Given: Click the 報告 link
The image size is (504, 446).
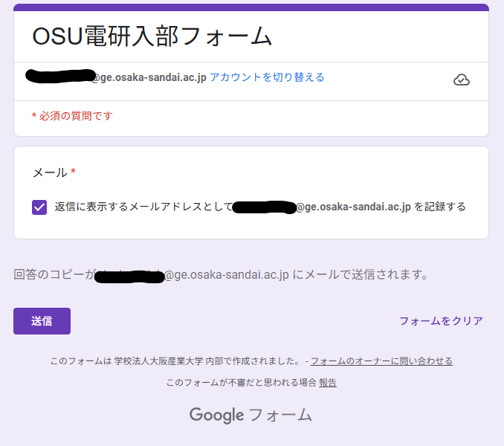Looking at the screenshot, I should coord(328,383).
